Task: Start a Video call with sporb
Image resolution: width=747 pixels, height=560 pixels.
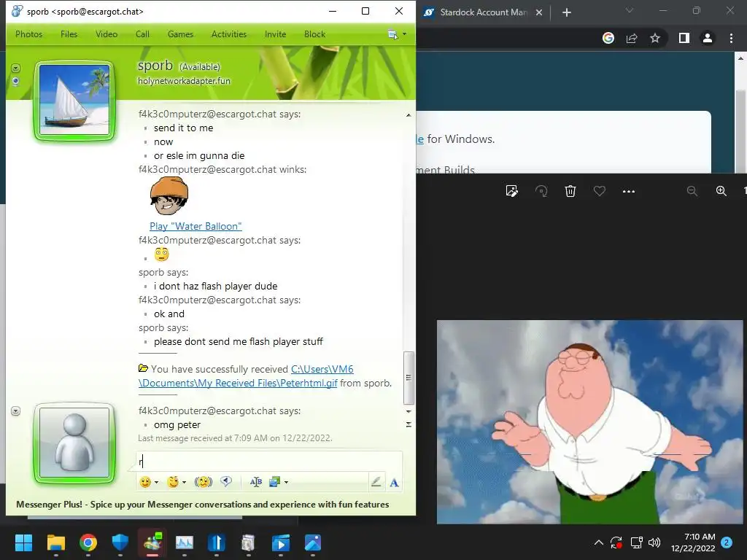Action: pyautogui.click(x=107, y=34)
